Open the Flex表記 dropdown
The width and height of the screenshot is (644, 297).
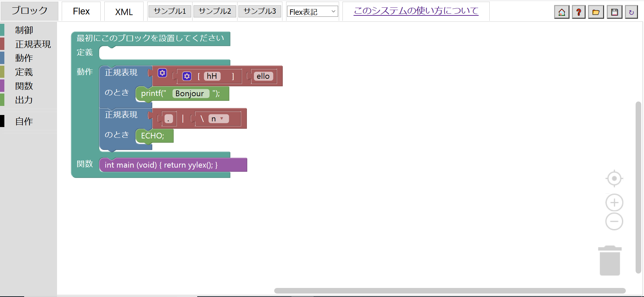[312, 12]
